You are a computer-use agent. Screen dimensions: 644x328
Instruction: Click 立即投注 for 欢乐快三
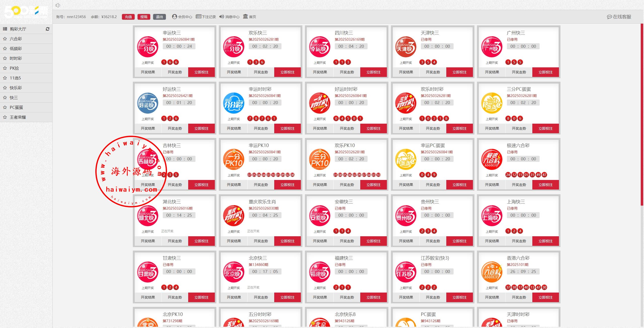287,72
